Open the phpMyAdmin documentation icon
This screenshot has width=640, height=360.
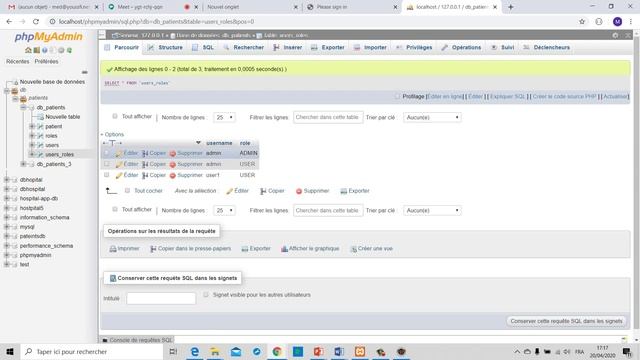coord(44,50)
